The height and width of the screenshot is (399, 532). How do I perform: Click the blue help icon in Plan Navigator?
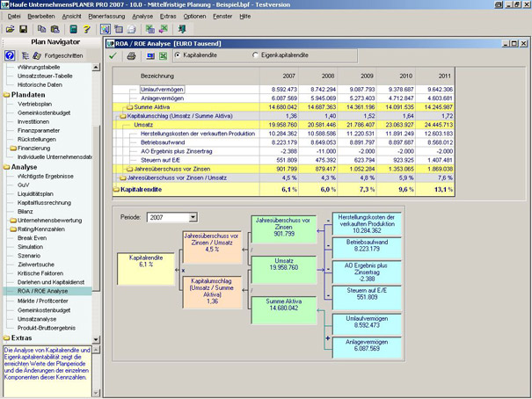(x=10, y=55)
